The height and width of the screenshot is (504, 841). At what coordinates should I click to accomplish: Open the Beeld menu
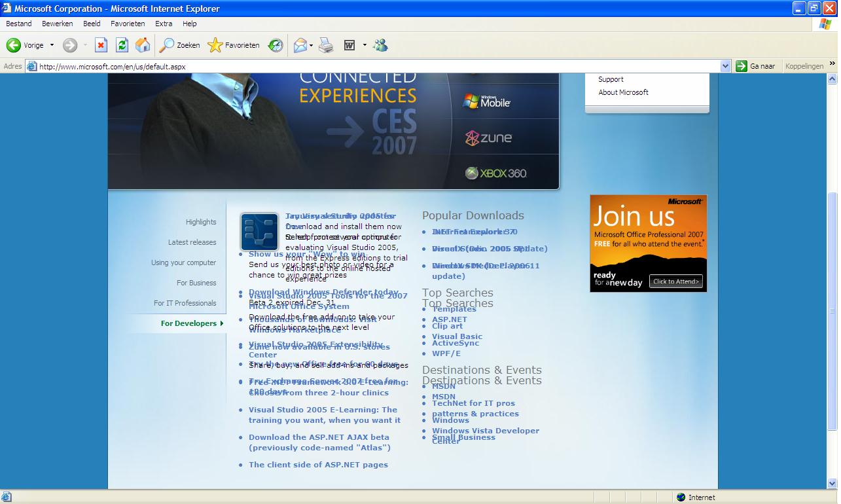coord(92,24)
